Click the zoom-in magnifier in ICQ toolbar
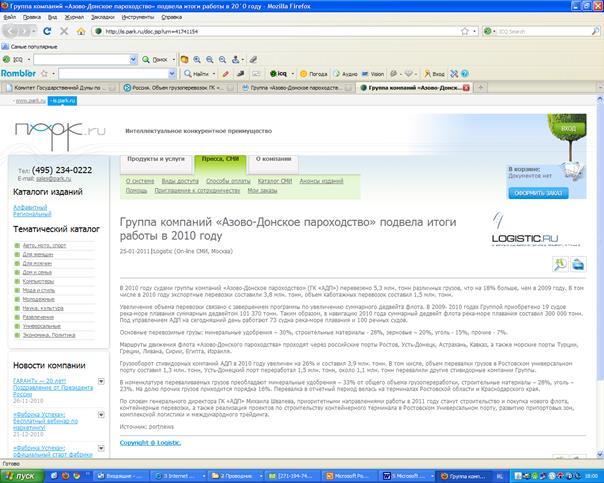 (197, 60)
